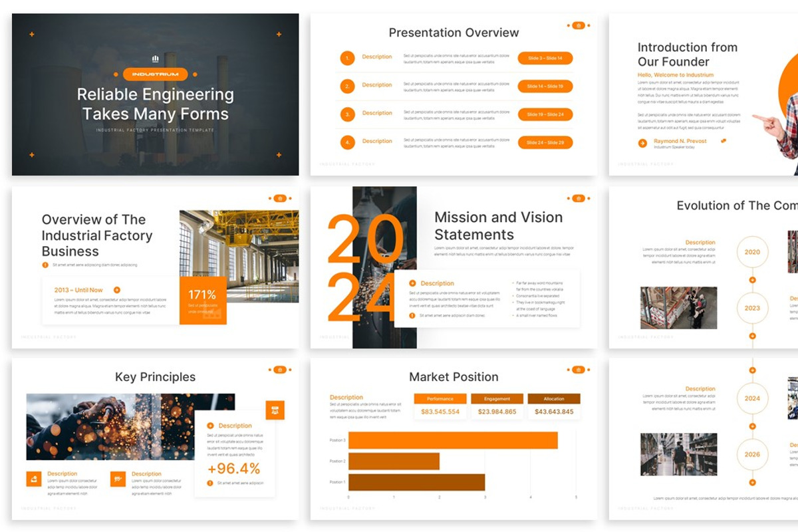This screenshot has width=798, height=532.
Task: Click header icon pill on Overview of Industrial Factory slide
Action: [280, 198]
